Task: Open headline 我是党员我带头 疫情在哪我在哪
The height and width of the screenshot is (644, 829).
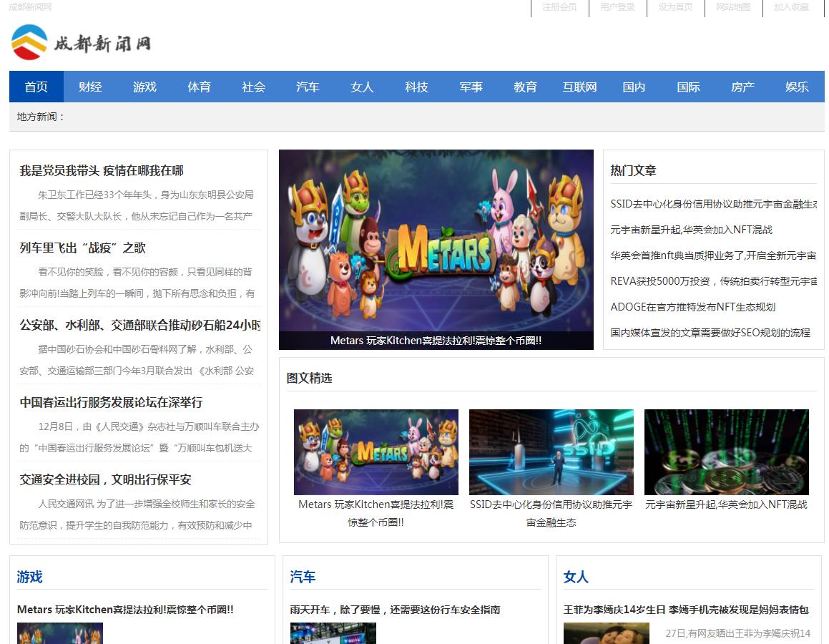Action: (102, 171)
